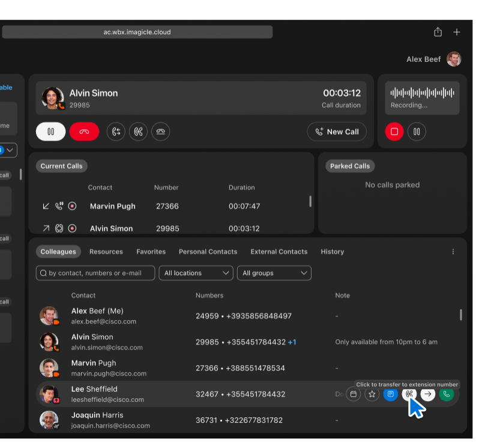
Task: Click Marvin Pugh name in contacts list
Action: point(94,363)
